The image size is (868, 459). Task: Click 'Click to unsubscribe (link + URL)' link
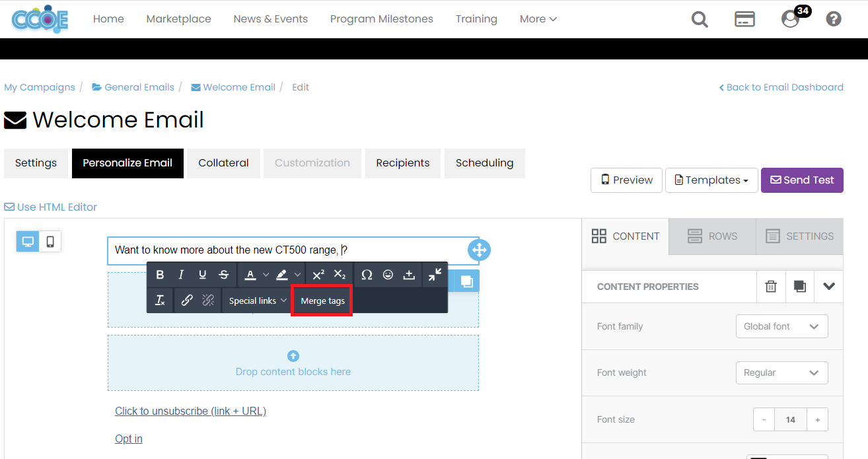click(190, 411)
